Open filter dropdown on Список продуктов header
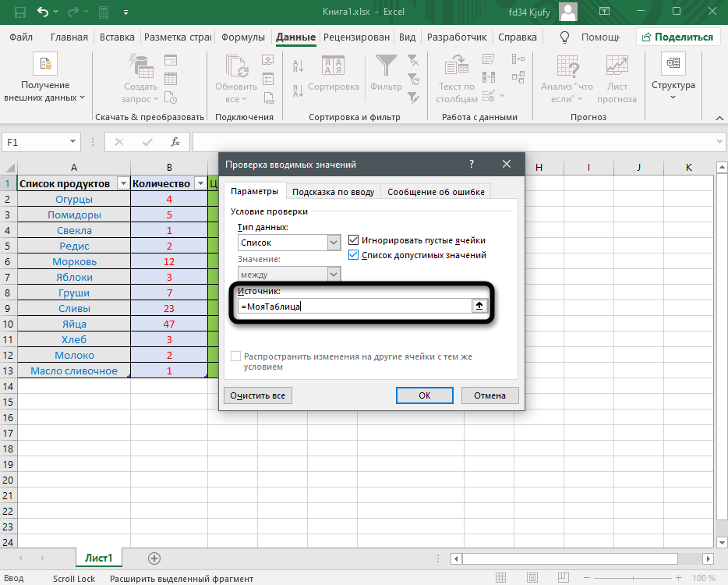The image size is (728, 585). coord(122,183)
